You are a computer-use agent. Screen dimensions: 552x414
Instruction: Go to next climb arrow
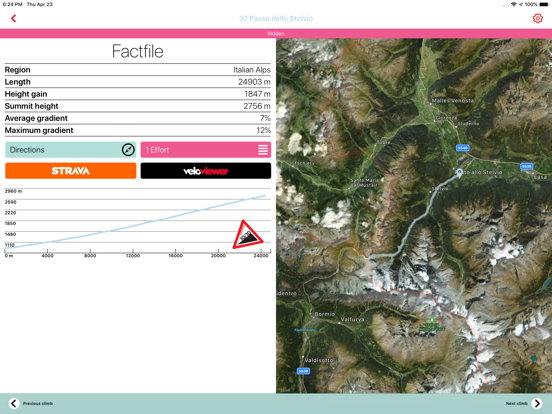coord(537,403)
